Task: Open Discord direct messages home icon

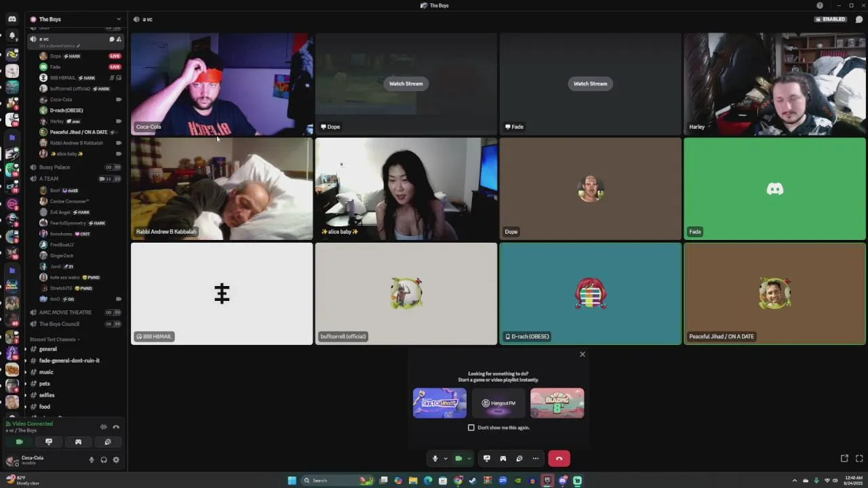Action: 12,19
